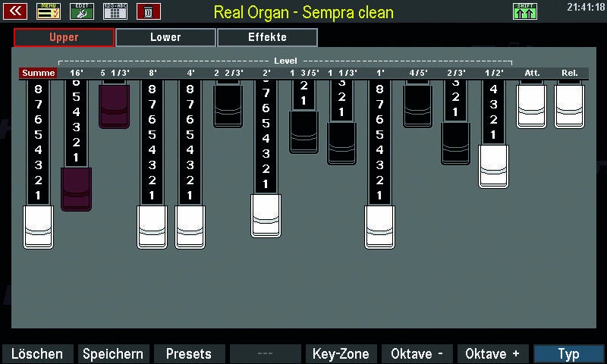Open the Effekte tab
Viewport: 607px width, 364px height.
point(268,37)
